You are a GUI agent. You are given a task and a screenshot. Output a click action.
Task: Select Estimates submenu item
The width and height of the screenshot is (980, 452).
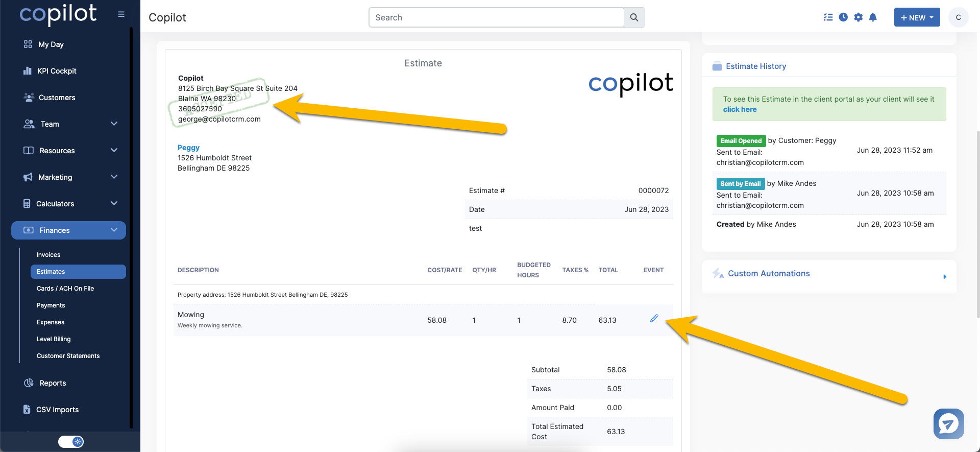78,272
